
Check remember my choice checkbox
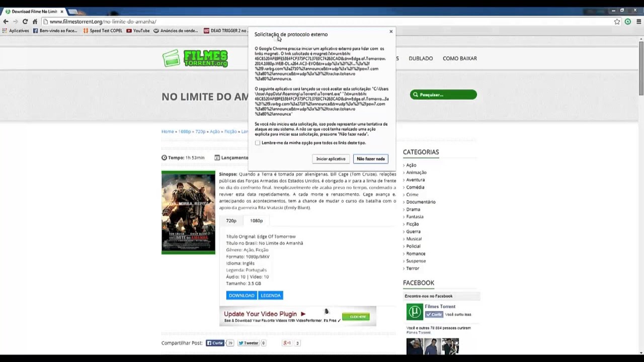[x=258, y=143]
